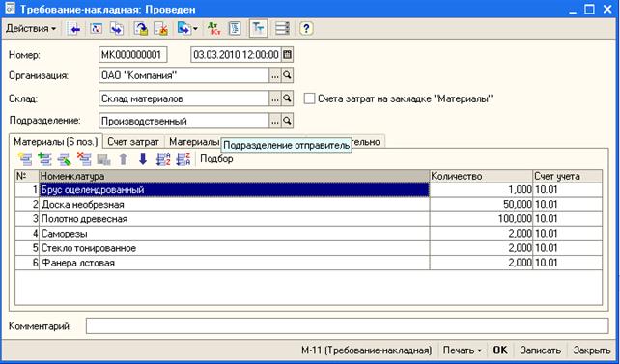Select the Саморезы row in table
Viewport: 620px width, 364px height.
click(308, 234)
